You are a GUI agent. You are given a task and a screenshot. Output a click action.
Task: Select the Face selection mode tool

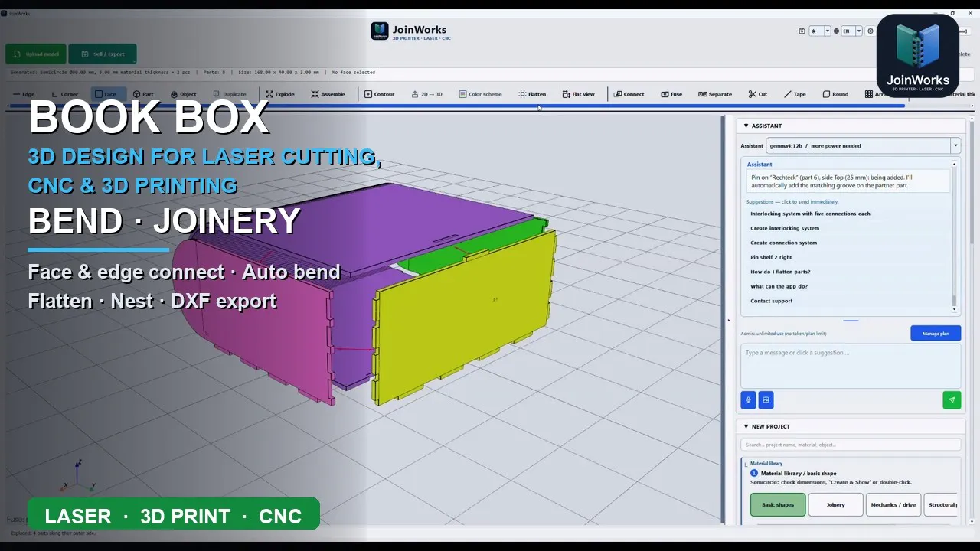tap(109, 94)
